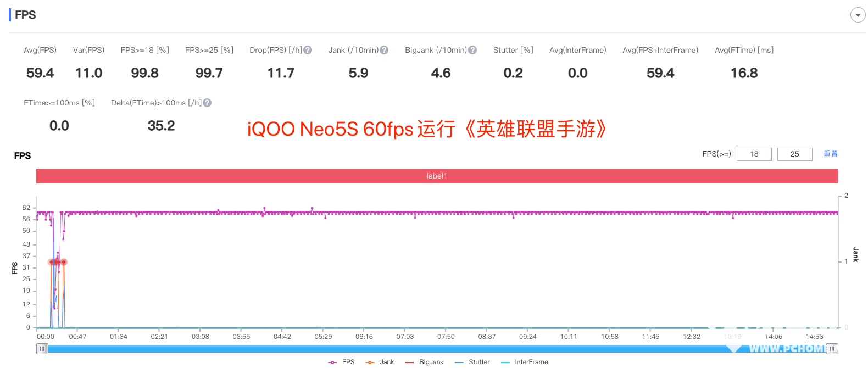Click the BigJank value 4.6
The image size is (868, 368).
[x=441, y=73]
